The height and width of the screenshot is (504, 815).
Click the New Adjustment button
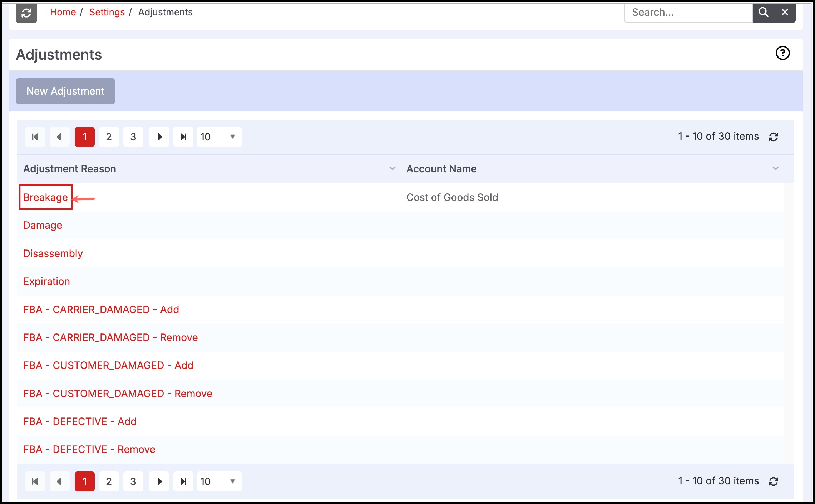pos(65,91)
